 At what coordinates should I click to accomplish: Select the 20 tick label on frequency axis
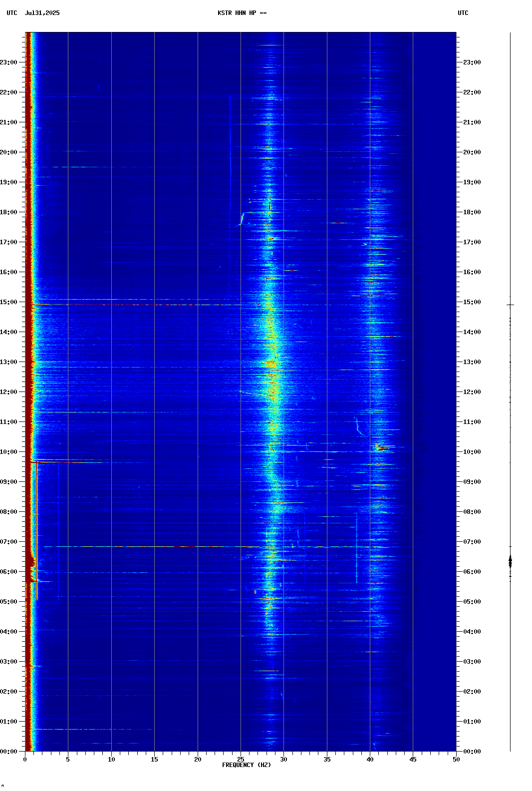coord(198,760)
